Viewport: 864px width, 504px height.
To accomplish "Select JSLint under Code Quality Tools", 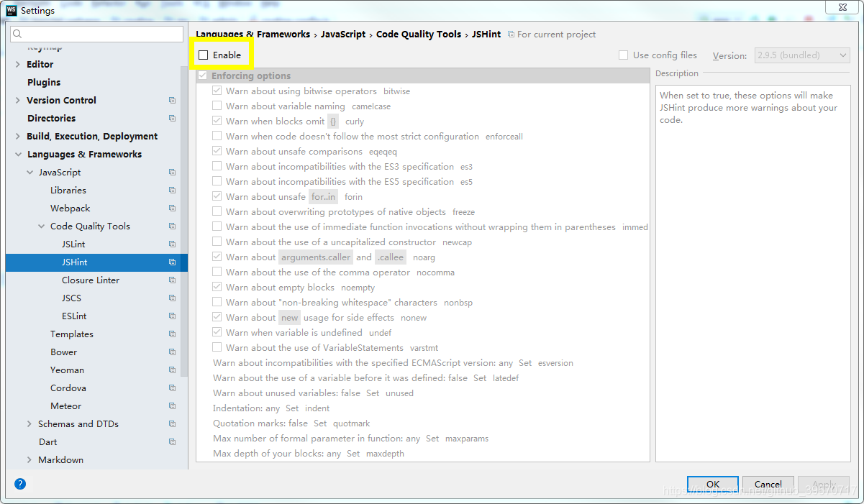I will pos(73,244).
